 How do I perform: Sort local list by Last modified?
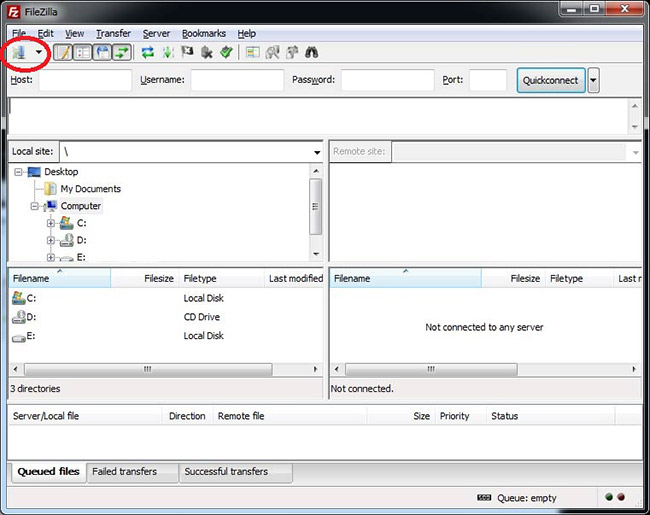[x=294, y=278]
